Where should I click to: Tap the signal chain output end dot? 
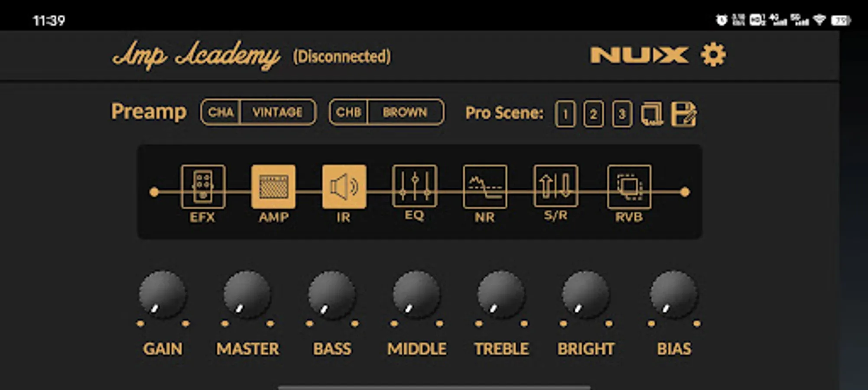(685, 192)
